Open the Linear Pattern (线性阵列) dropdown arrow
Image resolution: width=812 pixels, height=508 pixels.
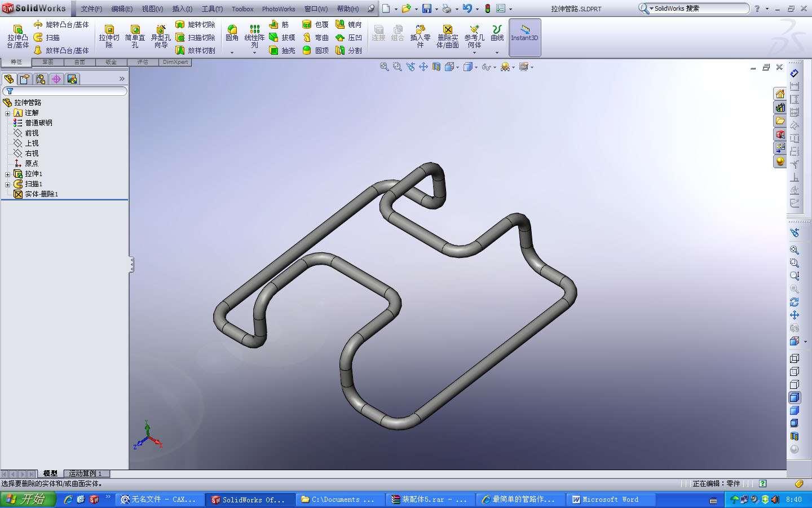pos(254,52)
